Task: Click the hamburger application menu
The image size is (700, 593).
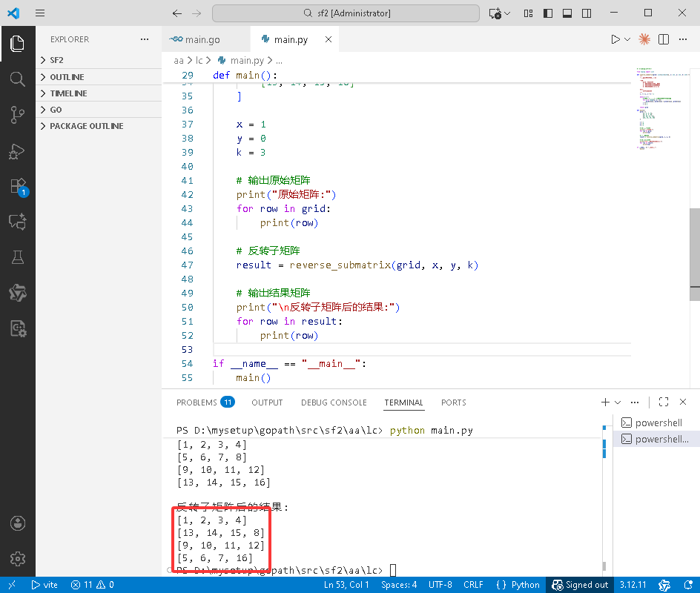Action: (40, 13)
